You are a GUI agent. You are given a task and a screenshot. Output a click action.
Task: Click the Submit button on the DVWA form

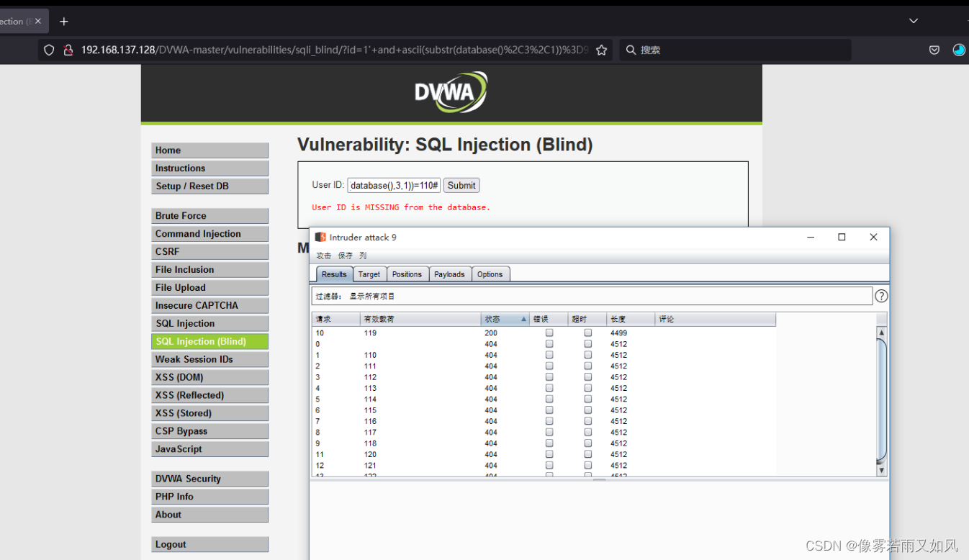tap(461, 185)
